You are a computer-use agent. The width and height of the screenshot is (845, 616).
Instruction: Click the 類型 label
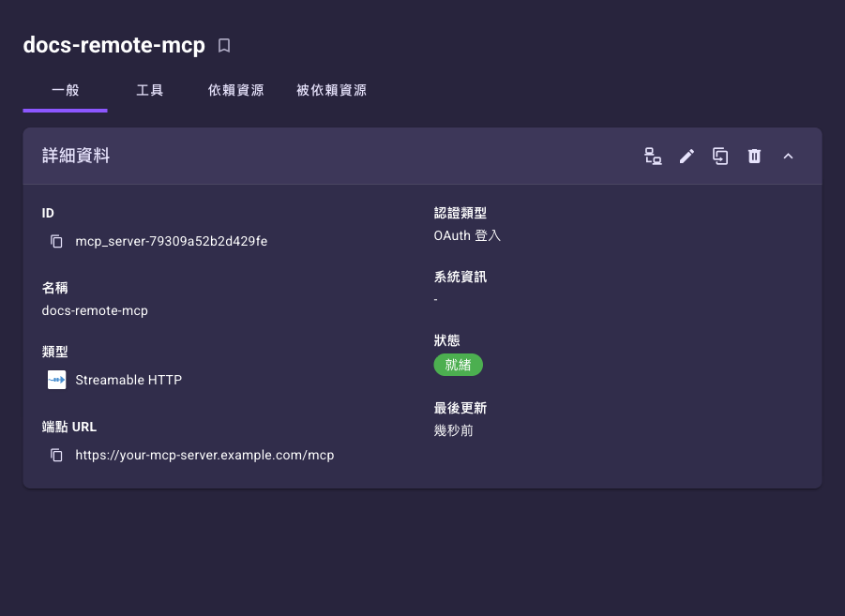(55, 352)
